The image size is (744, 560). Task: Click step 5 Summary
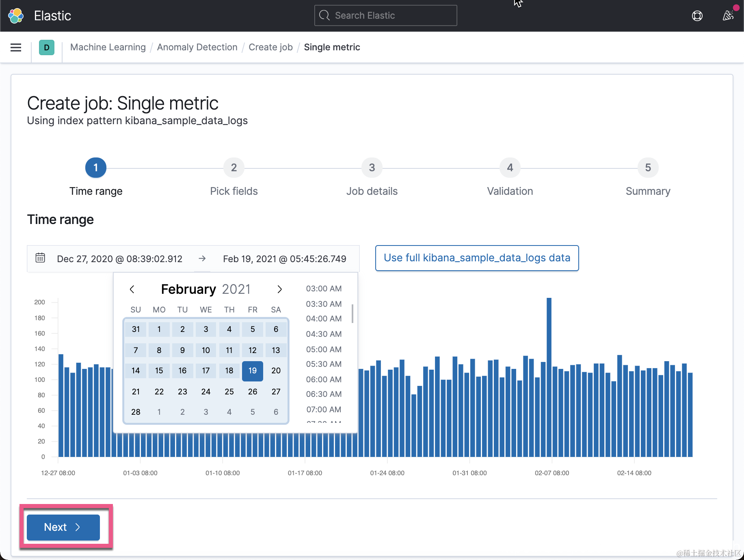click(648, 168)
